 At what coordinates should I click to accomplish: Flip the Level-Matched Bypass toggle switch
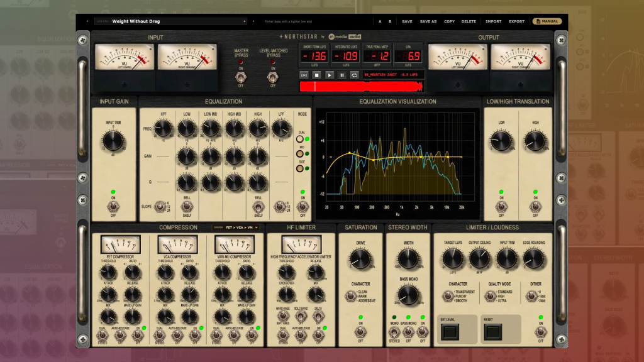(x=273, y=77)
